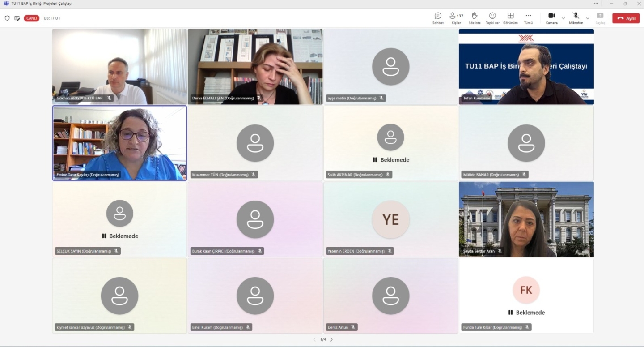Screen dimensions: 644x347
Task: Open the Sohbet chat panel
Action: pyautogui.click(x=438, y=18)
